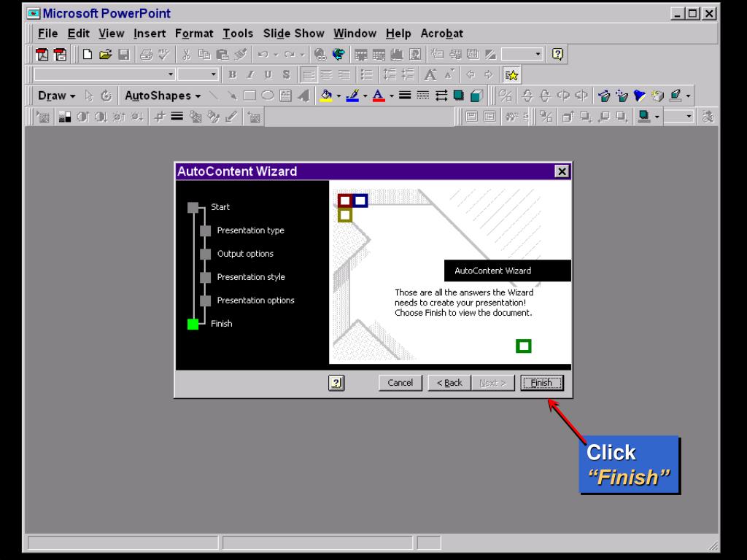Image resolution: width=747 pixels, height=560 pixels.
Task: Open the File menu
Action: pos(47,34)
